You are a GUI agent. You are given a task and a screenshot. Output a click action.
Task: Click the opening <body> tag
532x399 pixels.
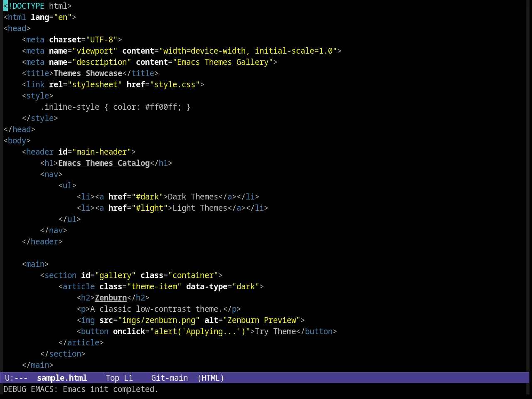(x=17, y=140)
